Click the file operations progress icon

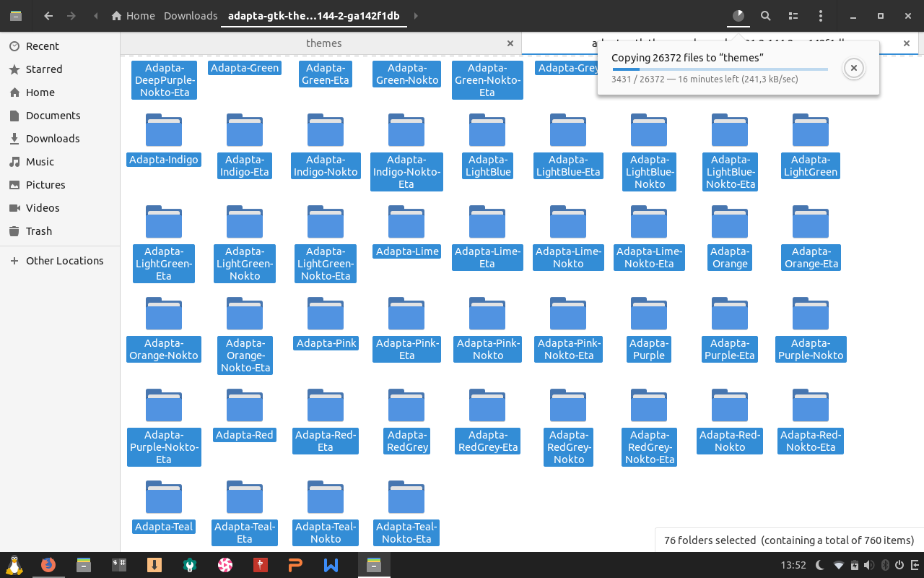point(738,16)
